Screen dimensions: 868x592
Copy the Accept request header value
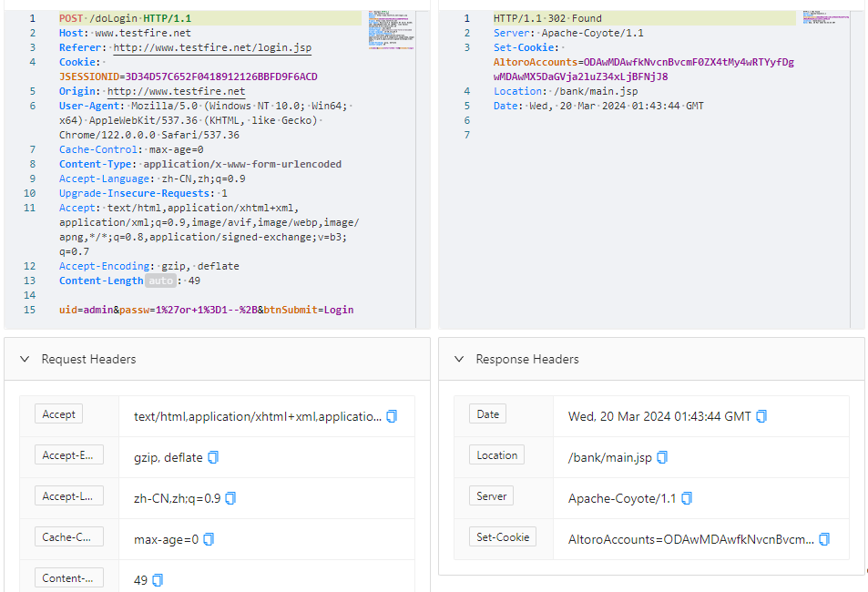tap(392, 416)
